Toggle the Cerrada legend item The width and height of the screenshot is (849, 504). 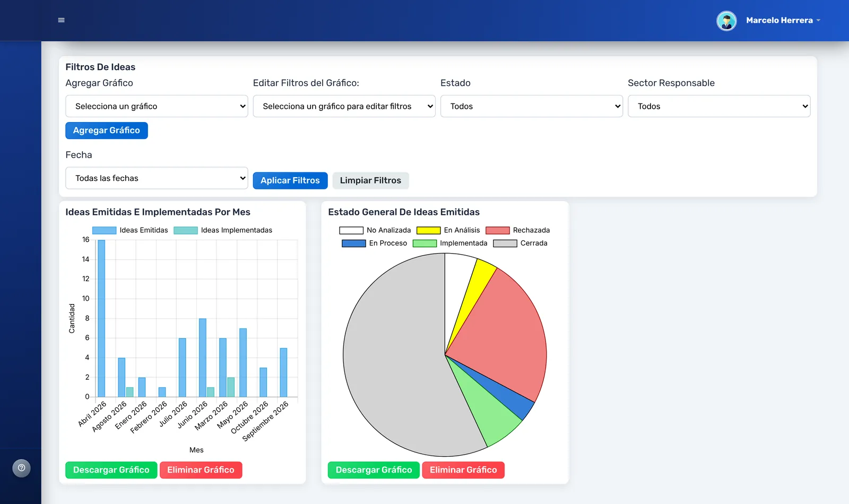pos(520,243)
